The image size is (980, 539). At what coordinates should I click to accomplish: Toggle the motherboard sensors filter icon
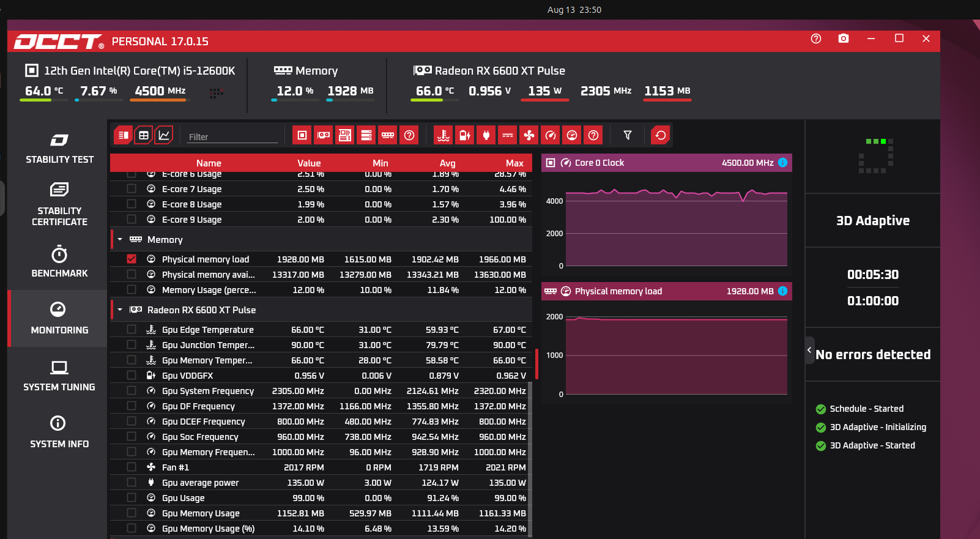click(345, 135)
